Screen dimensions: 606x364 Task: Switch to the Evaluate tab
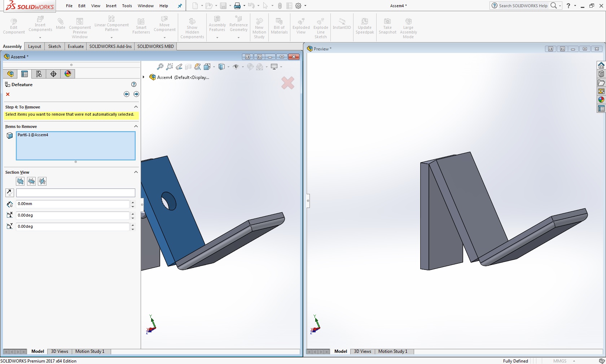coord(75,46)
